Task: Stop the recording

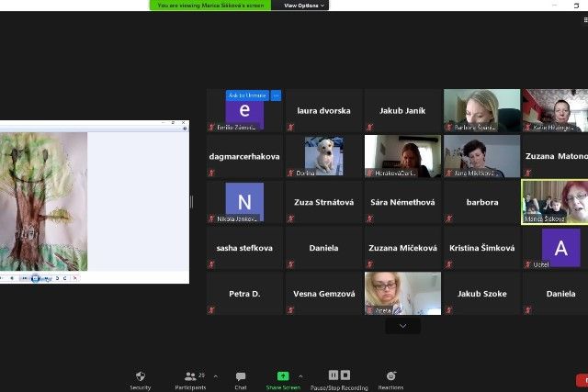Action: 345,375
